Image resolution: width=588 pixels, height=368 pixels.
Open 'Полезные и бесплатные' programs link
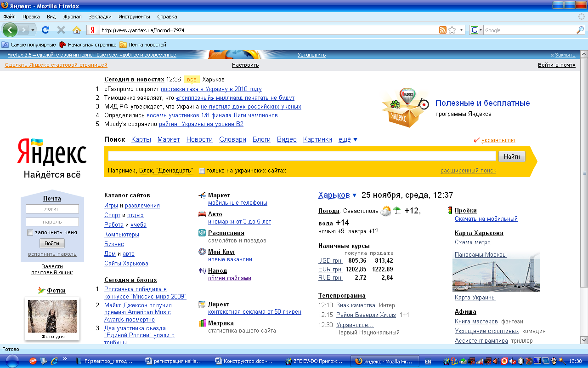pos(483,103)
